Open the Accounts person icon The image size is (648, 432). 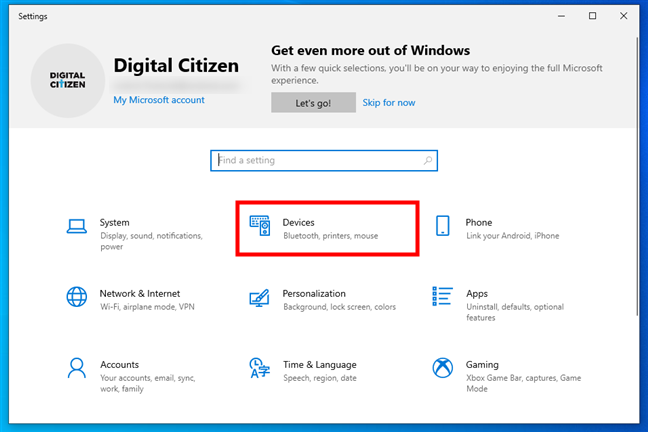tap(77, 368)
